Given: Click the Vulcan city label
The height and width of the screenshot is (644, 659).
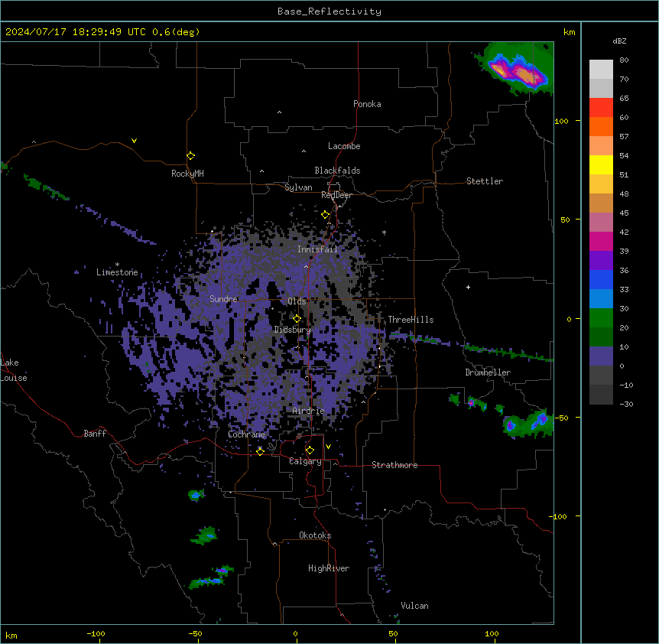Looking at the screenshot, I should point(414,606).
